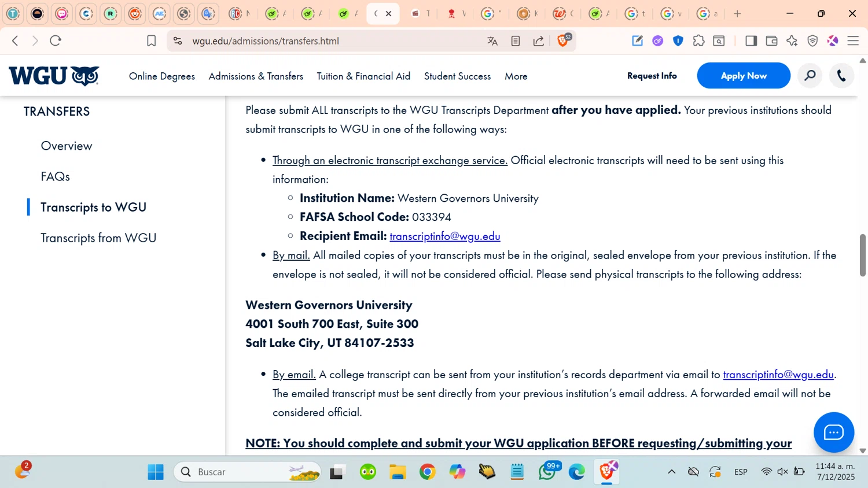Open the Bitwarden shield extension icon
Image resolution: width=868 pixels, height=488 pixels.
pos(678,40)
